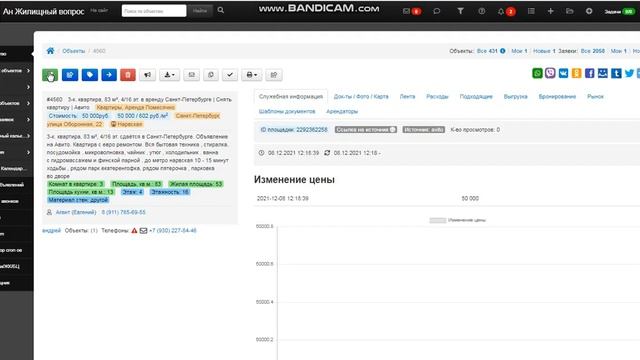Click the list icon in top bar
The height and width of the screenshot is (360, 640).
(x=531, y=11)
